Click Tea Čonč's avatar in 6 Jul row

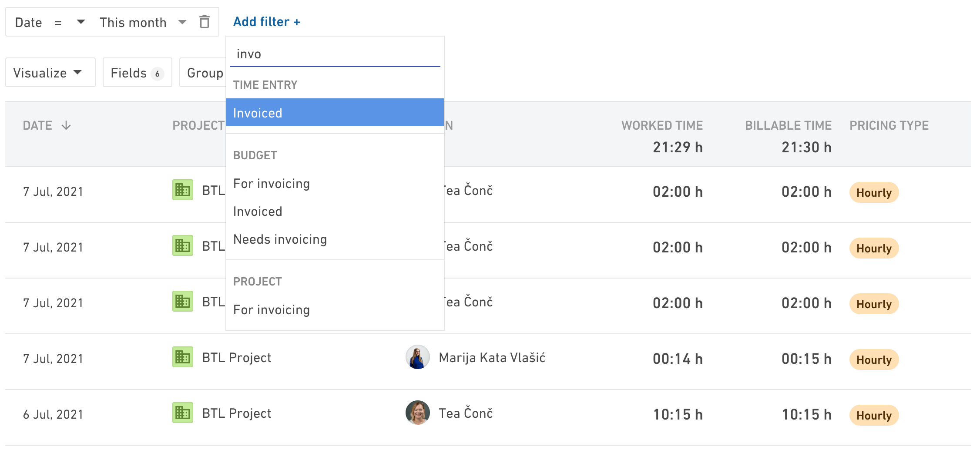[x=417, y=413]
